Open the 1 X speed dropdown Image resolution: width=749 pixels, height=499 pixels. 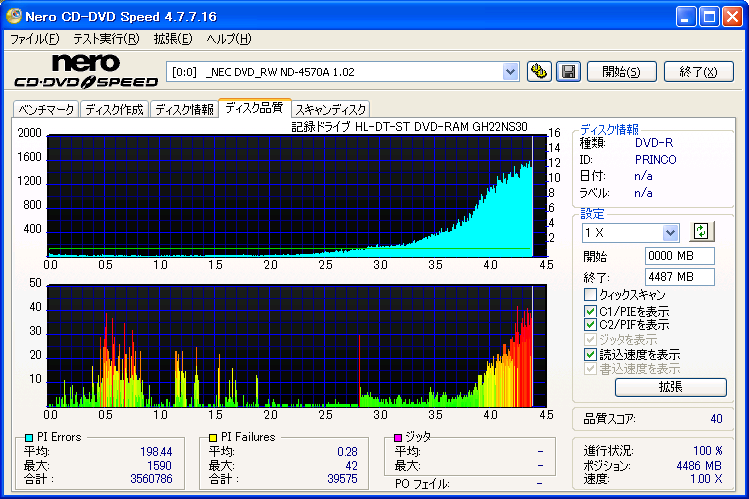tap(670, 233)
